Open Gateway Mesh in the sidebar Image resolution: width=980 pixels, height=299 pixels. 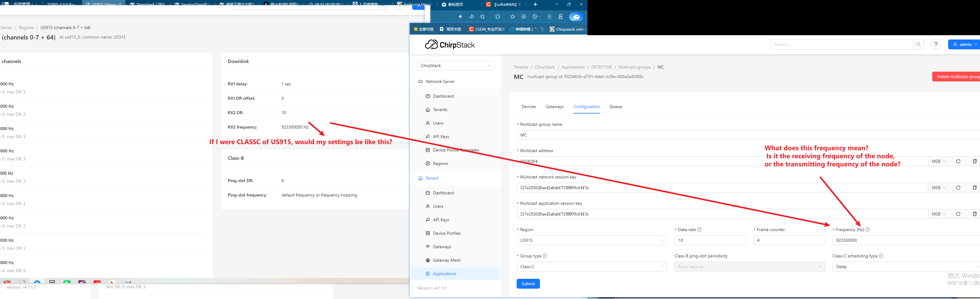coord(446,260)
